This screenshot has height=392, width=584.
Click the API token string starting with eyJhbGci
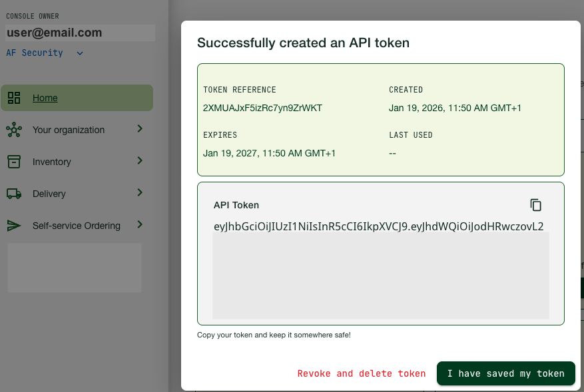(378, 226)
